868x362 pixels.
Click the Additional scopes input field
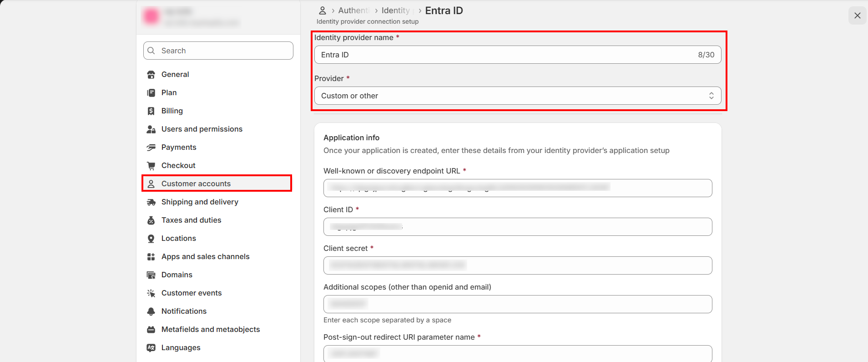point(518,304)
